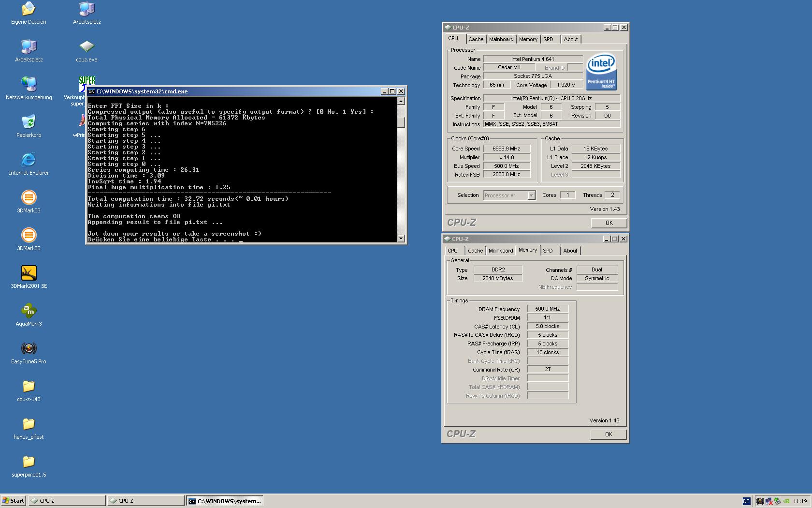Image resolution: width=812 pixels, height=508 pixels.
Task: Open cmd.exe window system menu icon
Action: coord(91,91)
